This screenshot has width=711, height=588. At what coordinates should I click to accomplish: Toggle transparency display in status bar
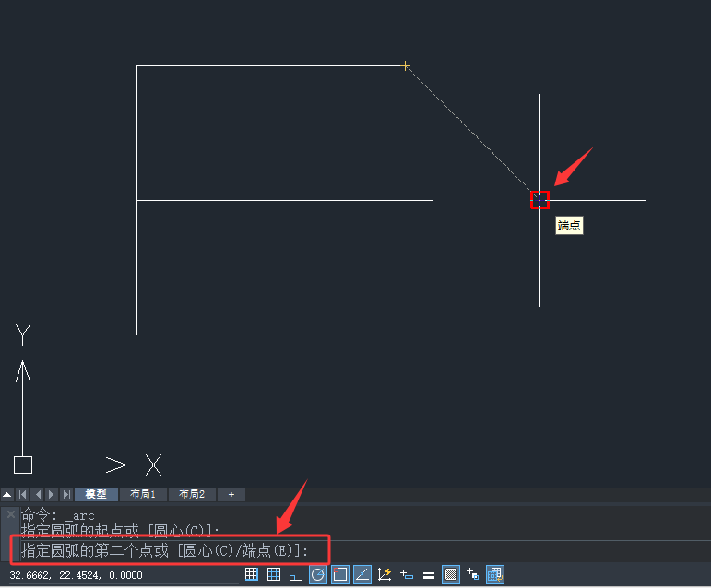tap(451, 574)
